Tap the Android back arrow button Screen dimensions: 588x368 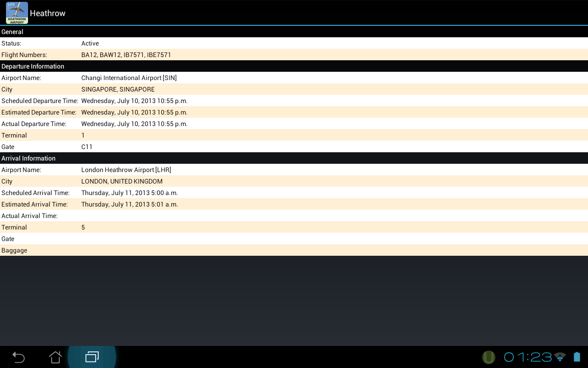18,357
